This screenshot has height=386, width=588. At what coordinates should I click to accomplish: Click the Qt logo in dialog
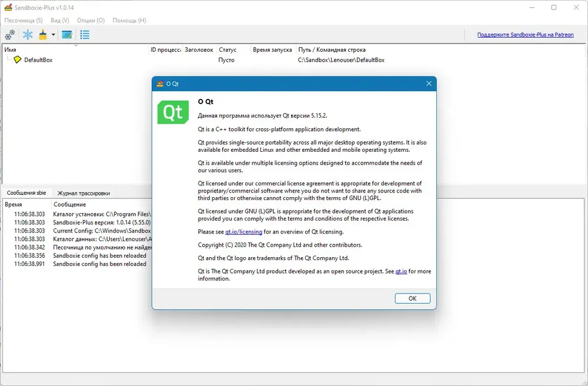(x=173, y=112)
